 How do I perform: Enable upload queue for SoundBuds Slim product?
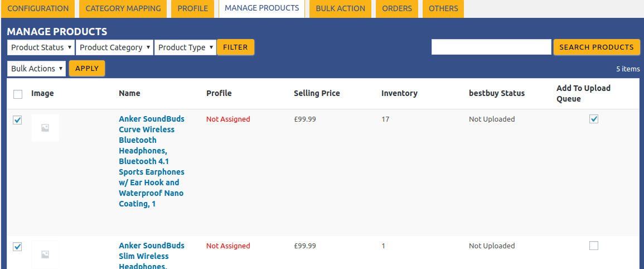point(594,246)
